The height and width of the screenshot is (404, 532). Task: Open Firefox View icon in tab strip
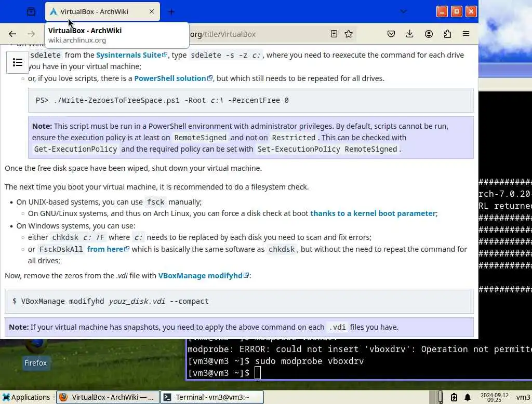(31, 11)
